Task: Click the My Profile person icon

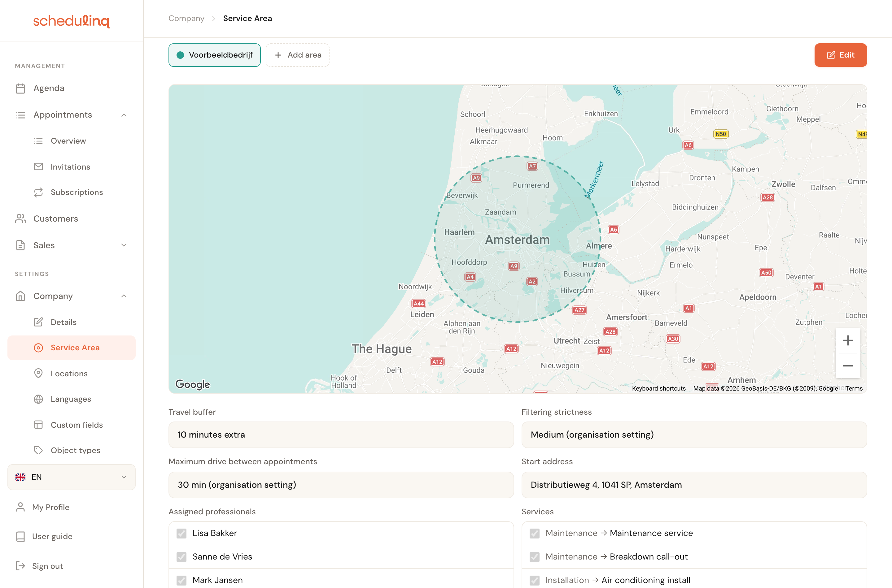Action: click(20, 507)
